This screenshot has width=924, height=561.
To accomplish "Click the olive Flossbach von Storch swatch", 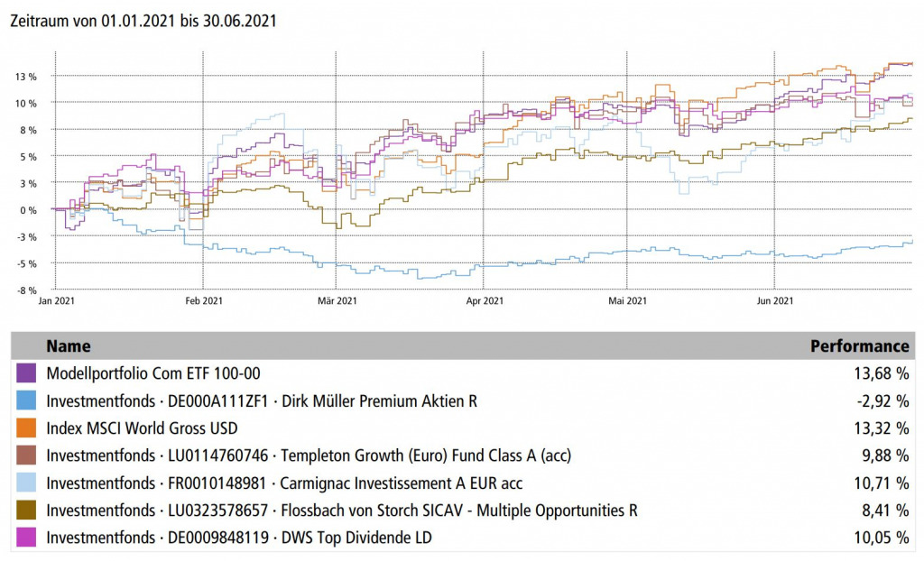I will (x=26, y=510).
